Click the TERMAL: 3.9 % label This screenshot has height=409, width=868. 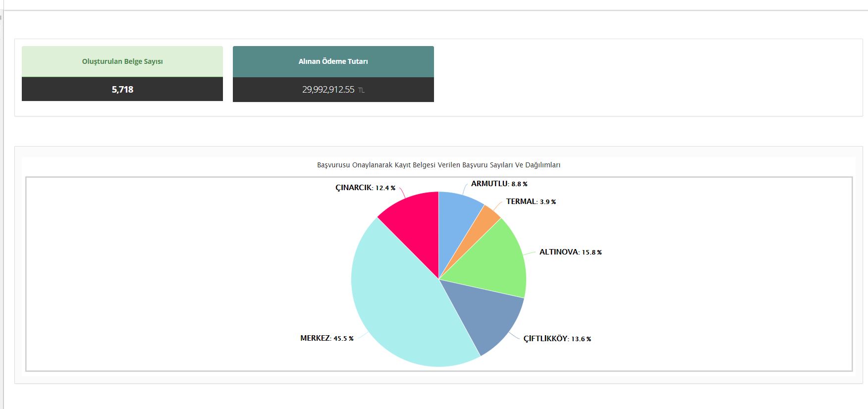point(531,202)
